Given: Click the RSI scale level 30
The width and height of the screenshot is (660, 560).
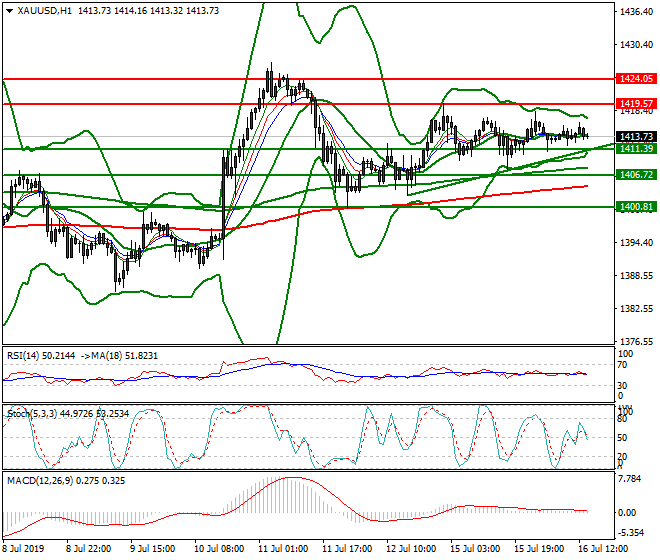Looking at the screenshot, I should point(622,385).
